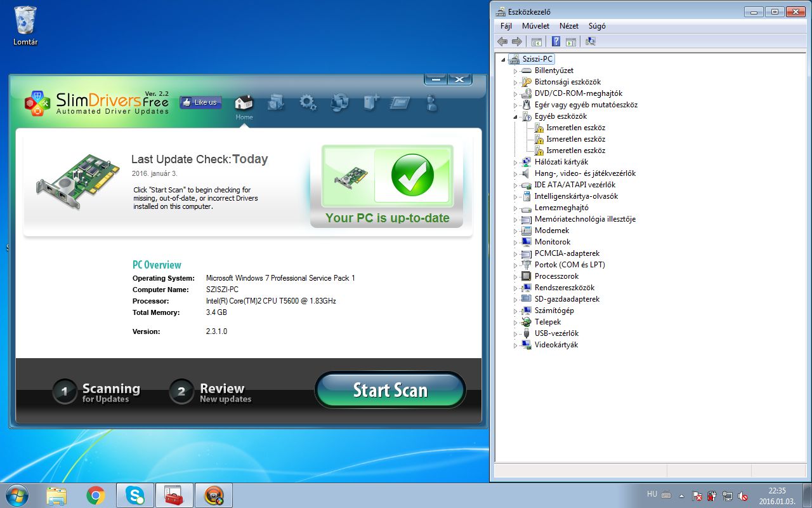This screenshot has height=508, width=812.
Task: Select the Sziszi-PC root label
Action: point(538,59)
